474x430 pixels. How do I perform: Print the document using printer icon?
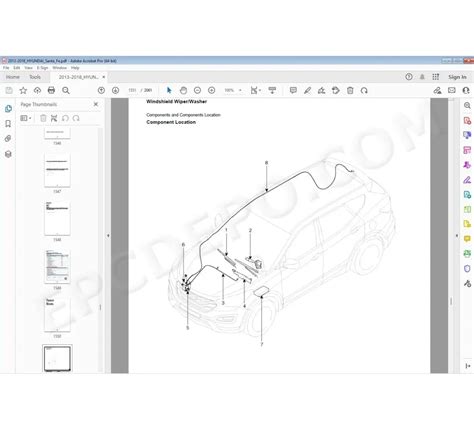point(51,90)
